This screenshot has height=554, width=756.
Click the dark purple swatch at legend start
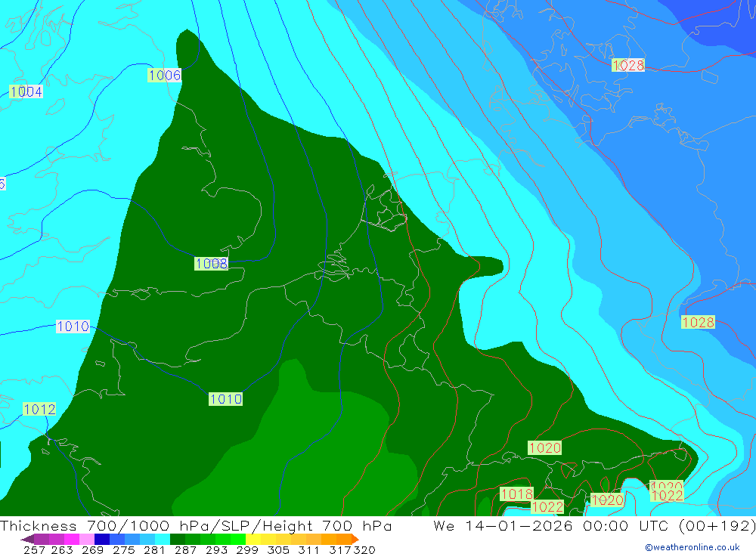click(x=27, y=539)
